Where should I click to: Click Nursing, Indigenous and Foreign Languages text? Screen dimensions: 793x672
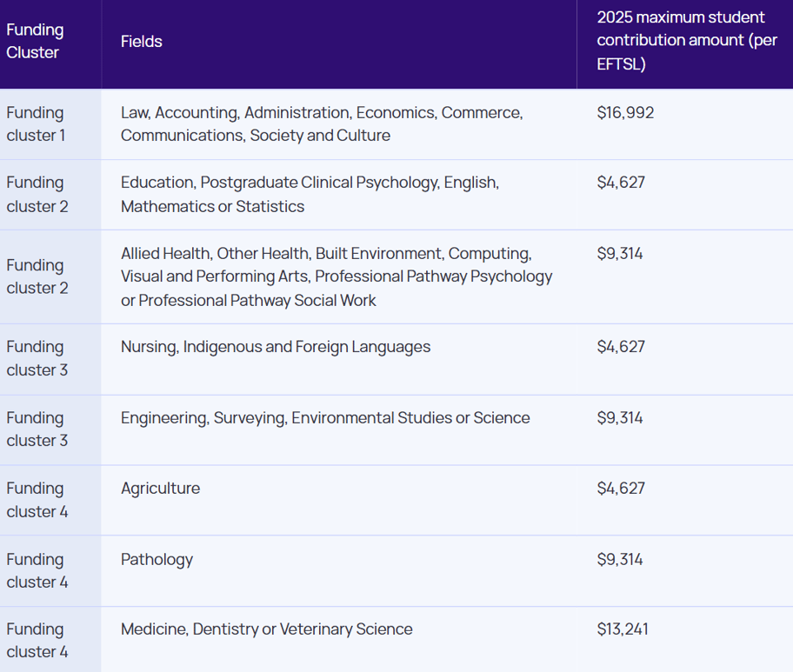click(276, 347)
